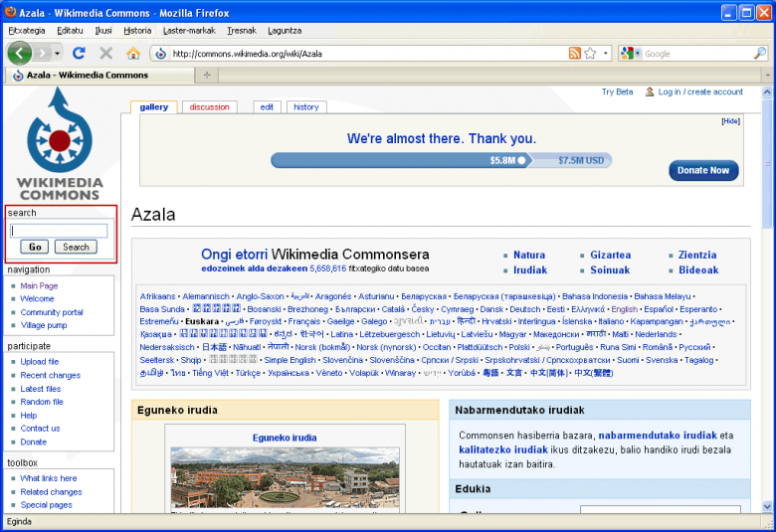Click the wiki sidebar search input
Viewport: 776px width, 532px height.
(59, 231)
